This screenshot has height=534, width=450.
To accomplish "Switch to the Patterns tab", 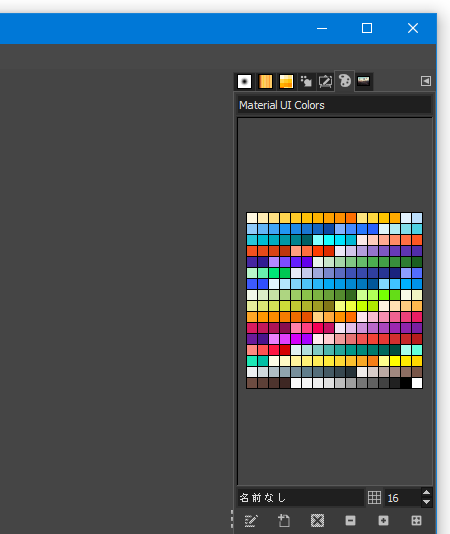I will tap(265, 81).
